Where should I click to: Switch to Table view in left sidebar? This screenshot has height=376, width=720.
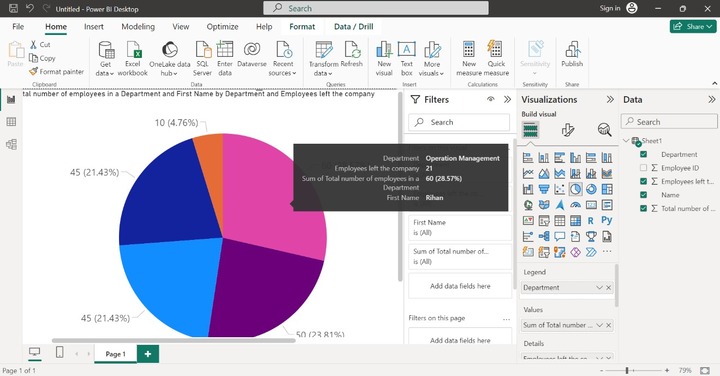coord(11,122)
